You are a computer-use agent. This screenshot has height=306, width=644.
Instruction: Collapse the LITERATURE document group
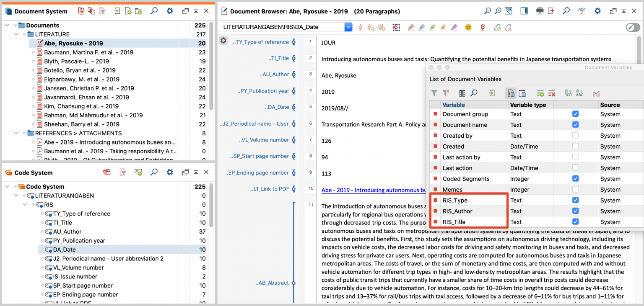(x=16, y=34)
